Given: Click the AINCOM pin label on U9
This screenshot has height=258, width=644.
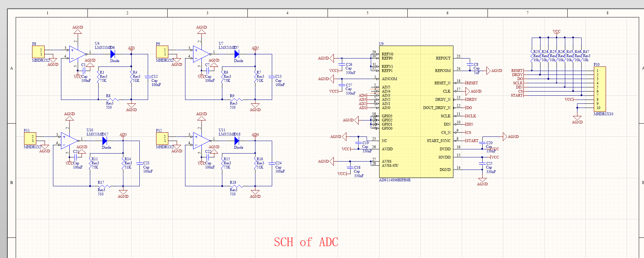Looking at the screenshot, I should coord(389,79).
